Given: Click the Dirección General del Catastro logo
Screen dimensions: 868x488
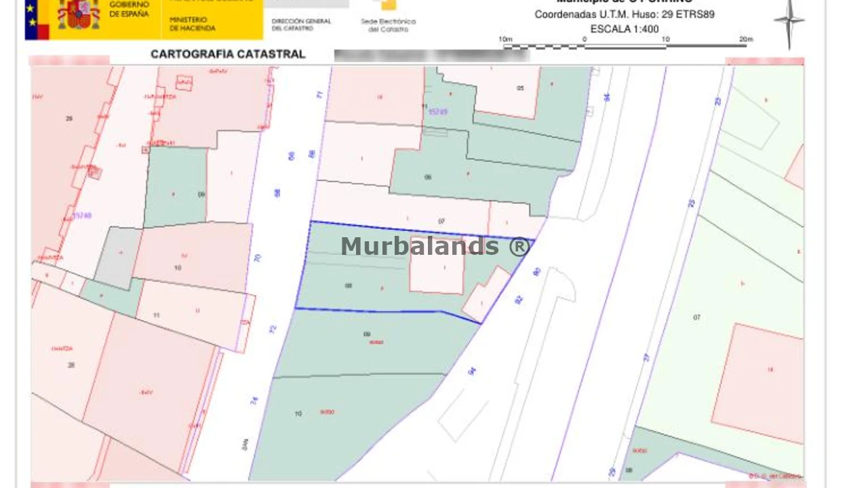Looking at the screenshot, I should click(301, 24).
